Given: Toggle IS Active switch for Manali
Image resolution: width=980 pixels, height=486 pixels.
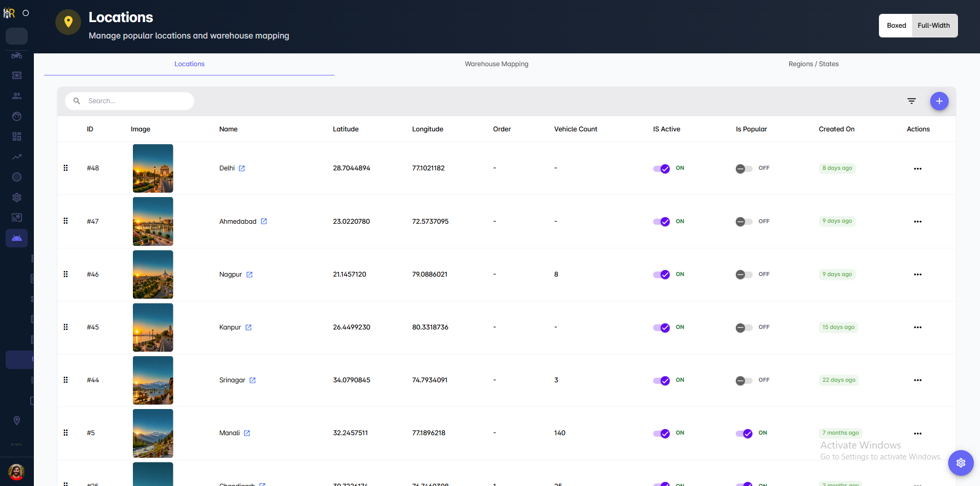Looking at the screenshot, I should tap(661, 434).
